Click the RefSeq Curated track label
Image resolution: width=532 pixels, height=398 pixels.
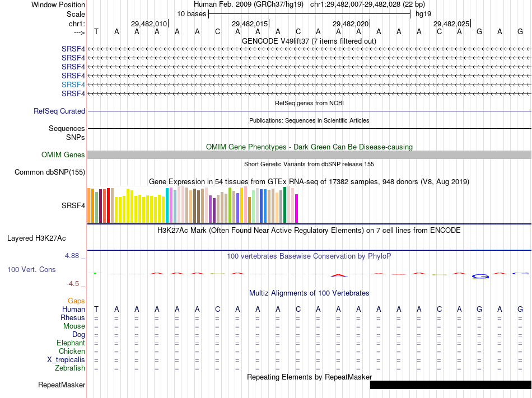[59, 111]
